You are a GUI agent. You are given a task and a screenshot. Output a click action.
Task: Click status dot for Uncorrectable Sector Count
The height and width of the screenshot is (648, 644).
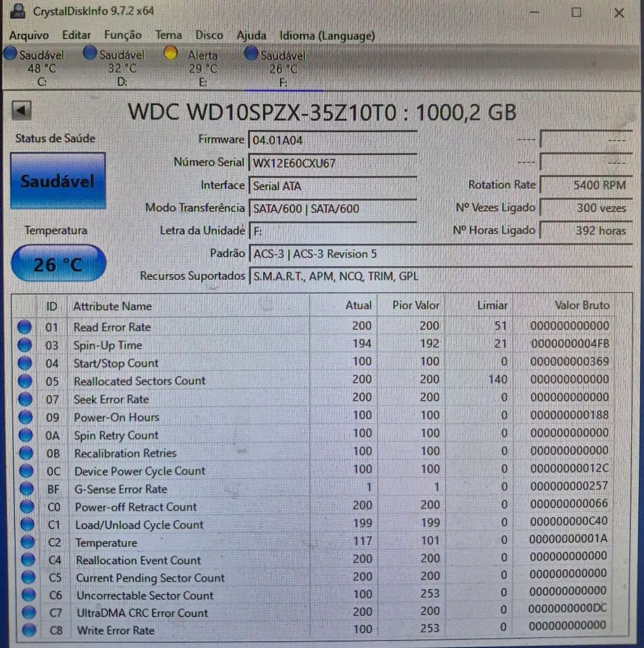29,595
